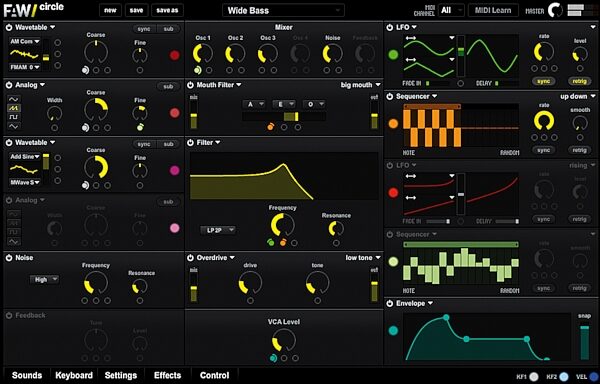600x384 pixels.
Task: Click the mixer Noise level knob
Action: (x=333, y=54)
